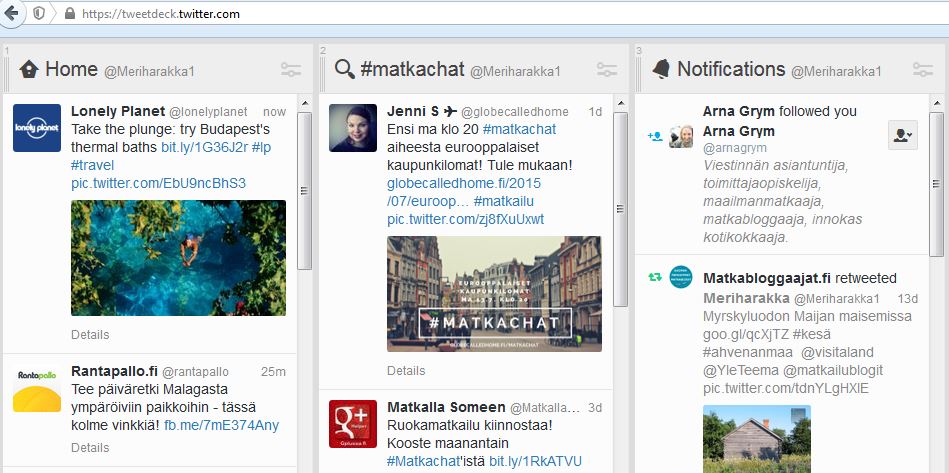Screen dimensions: 949x473
Task: Click the padlock site security icon
Action: point(70,13)
